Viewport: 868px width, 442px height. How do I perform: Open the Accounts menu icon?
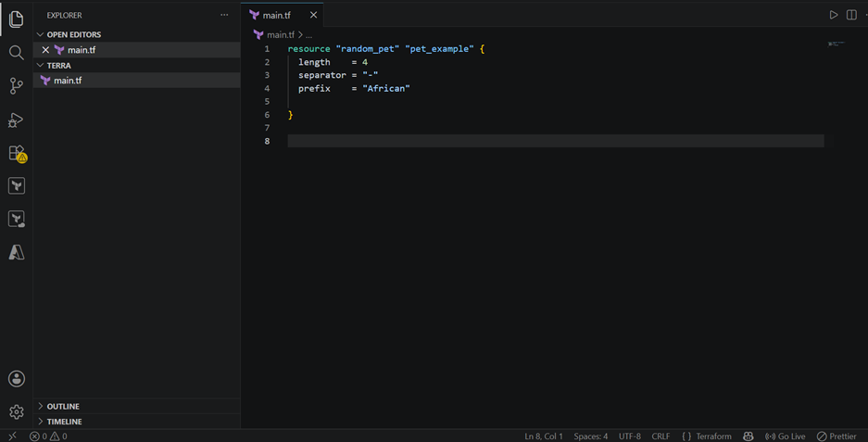[17, 379]
